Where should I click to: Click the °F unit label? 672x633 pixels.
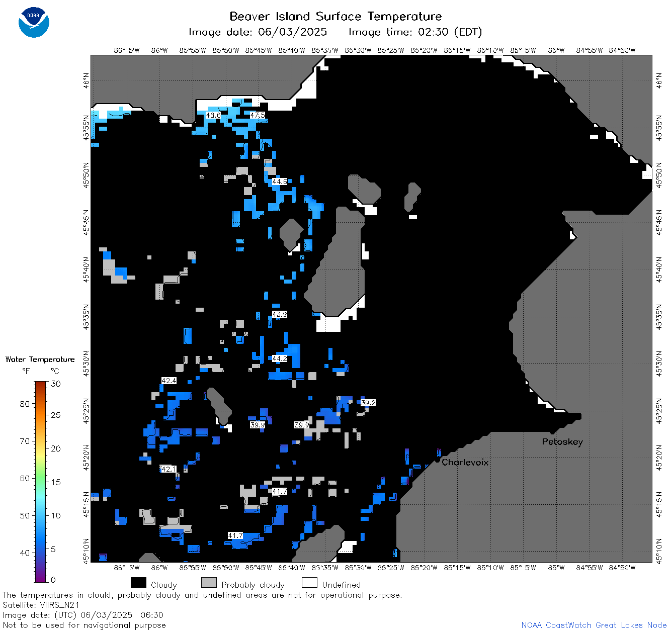click(x=26, y=371)
